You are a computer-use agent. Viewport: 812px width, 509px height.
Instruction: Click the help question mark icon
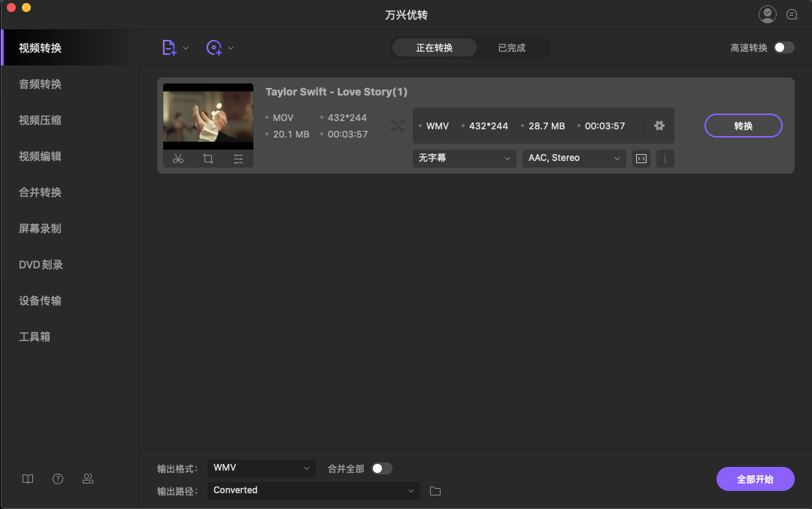pyautogui.click(x=57, y=478)
